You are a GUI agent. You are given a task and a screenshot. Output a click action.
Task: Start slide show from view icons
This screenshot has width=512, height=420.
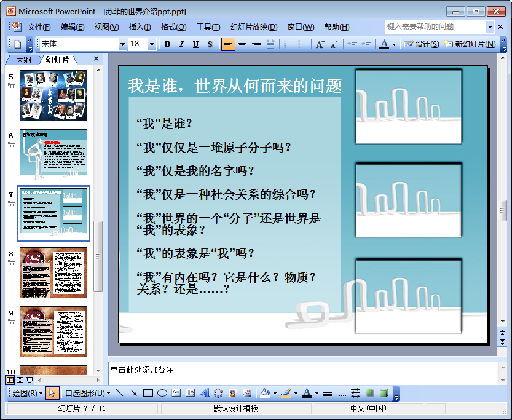(30, 380)
